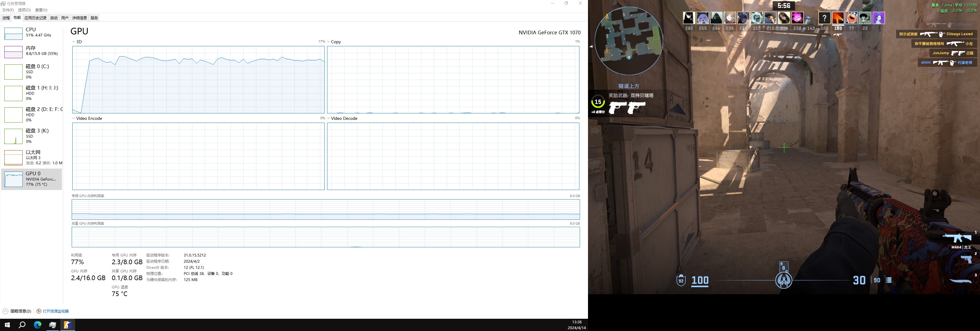The height and width of the screenshot is (331, 980).
Task: Click the 15 round score circle
Action: point(598,102)
